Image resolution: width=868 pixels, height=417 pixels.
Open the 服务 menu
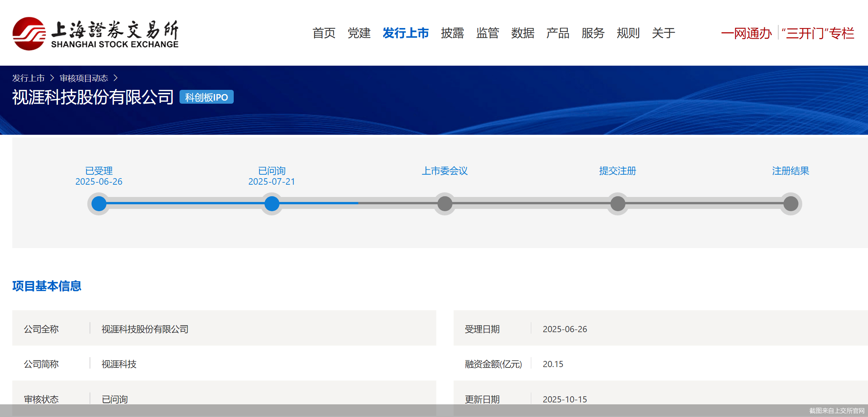tap(593, 33)
